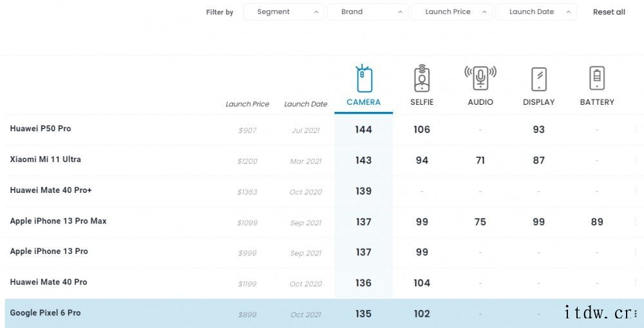Open more options for Huawei Mate 40 Pro row
This screenshot has height=328, width=644.
click(x=636, y=283)
